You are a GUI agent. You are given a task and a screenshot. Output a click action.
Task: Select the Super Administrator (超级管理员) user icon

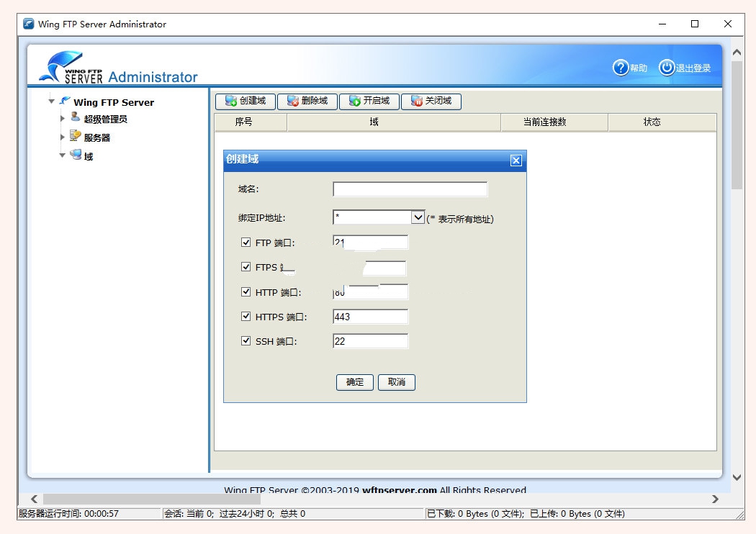point(76,119)
